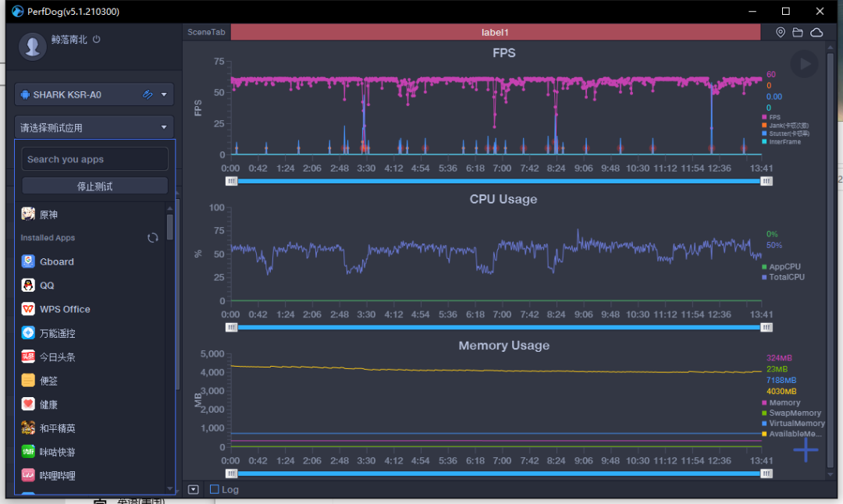This screenshot has height=504, width=843.
Task: Click FPS chart right range slider handle
Action: 767,181
